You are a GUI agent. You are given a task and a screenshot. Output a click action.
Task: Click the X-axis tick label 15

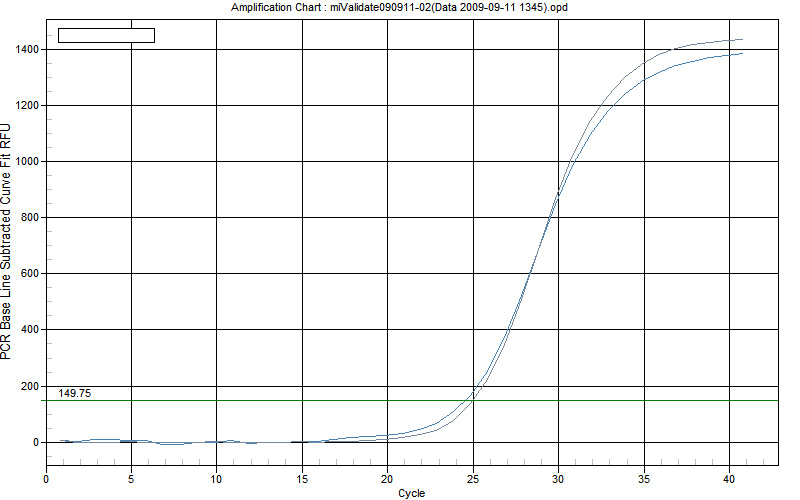[302, 479]
